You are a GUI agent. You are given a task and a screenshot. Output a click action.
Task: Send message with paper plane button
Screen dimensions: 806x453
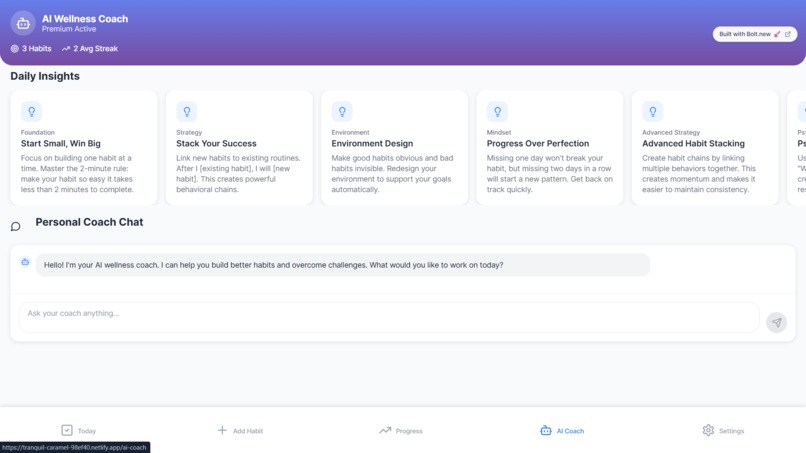[x=776, y=322]
